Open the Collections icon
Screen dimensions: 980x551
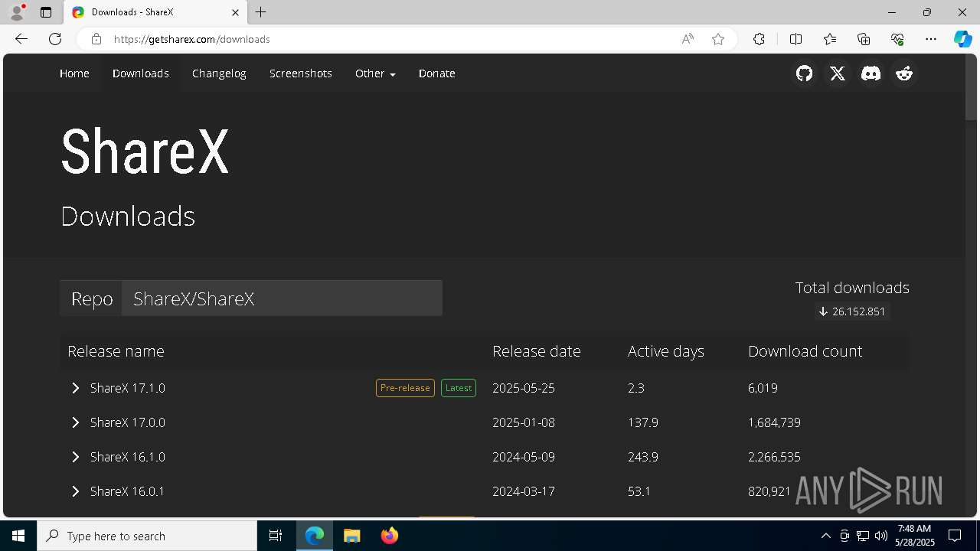pyautogui.click(x=864, y=39)
